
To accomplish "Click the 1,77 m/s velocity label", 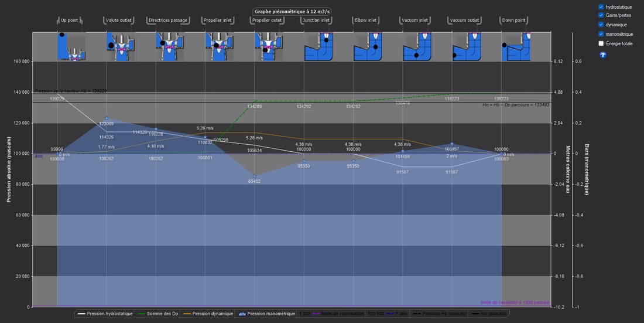I will click(107, 147).
